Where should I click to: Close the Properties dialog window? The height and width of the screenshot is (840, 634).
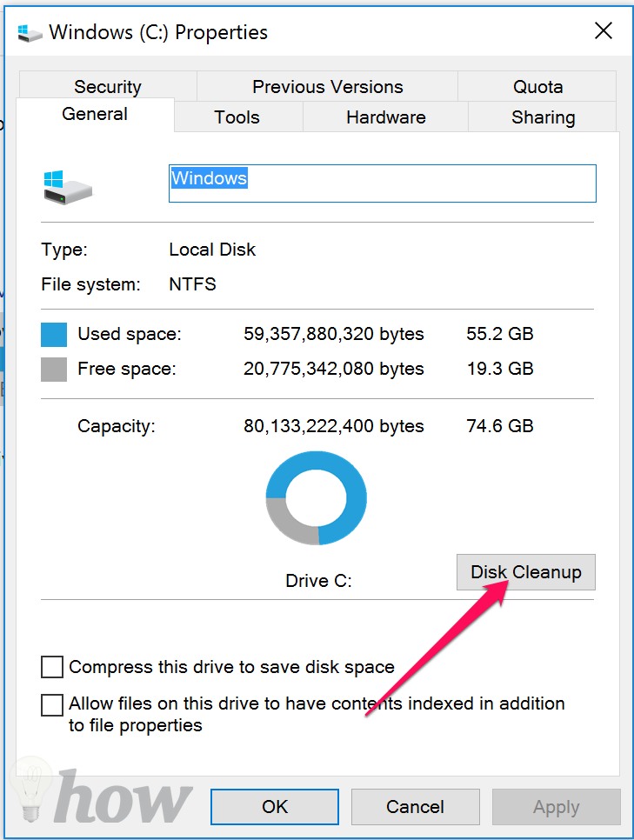[604, 30]
